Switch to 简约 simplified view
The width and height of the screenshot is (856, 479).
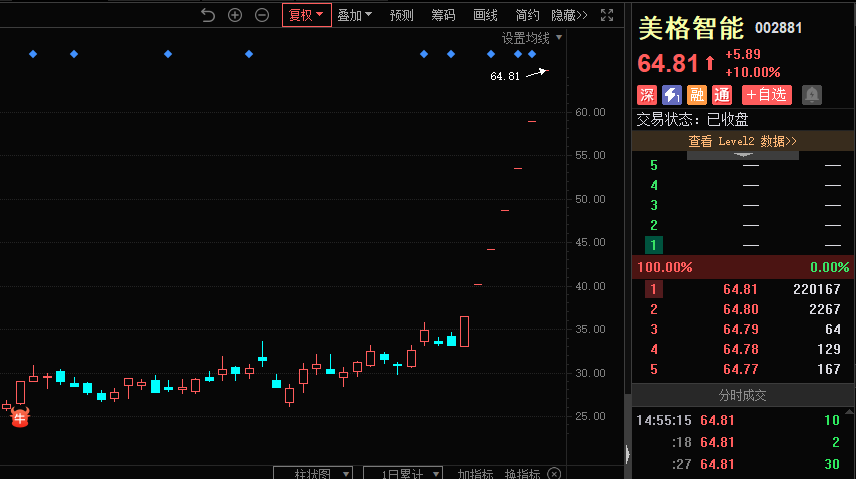(x=527, y=15)
